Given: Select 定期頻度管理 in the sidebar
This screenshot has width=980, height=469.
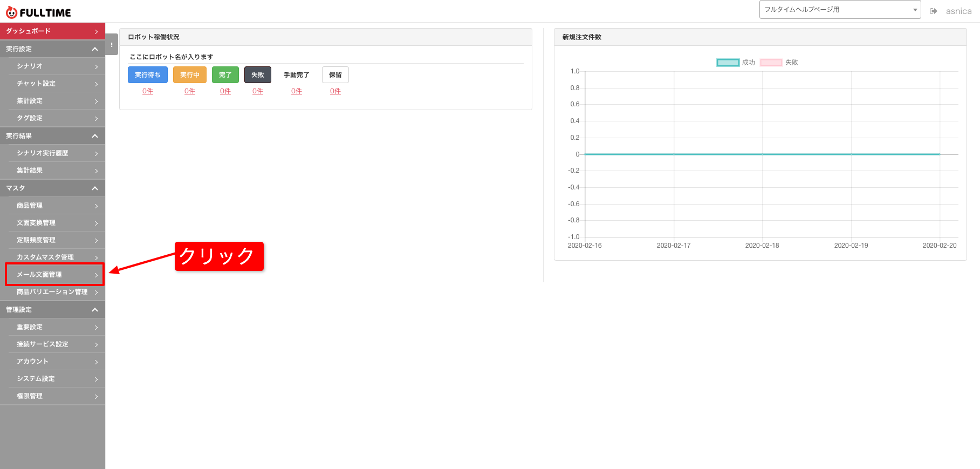Looking at the screenshot, I should tap(52, 240).
